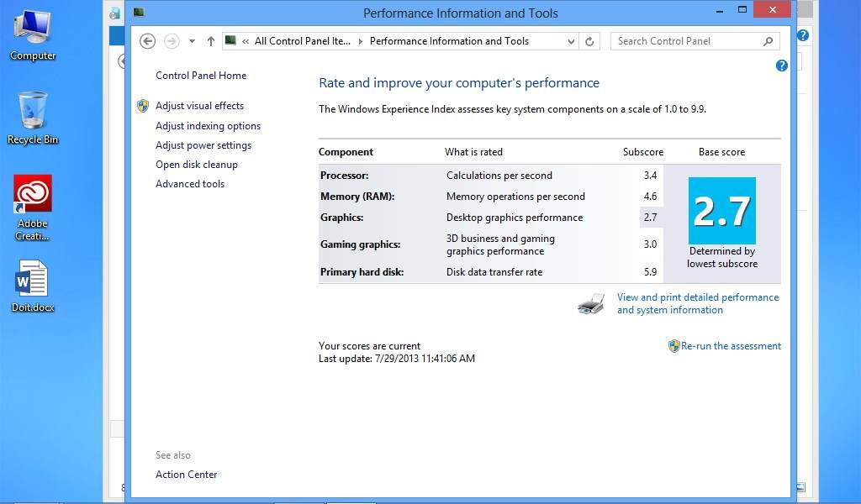The width and height of the screenshot is (861, 504).
Task: Go back with the Back arrow button
Action: 147,41
